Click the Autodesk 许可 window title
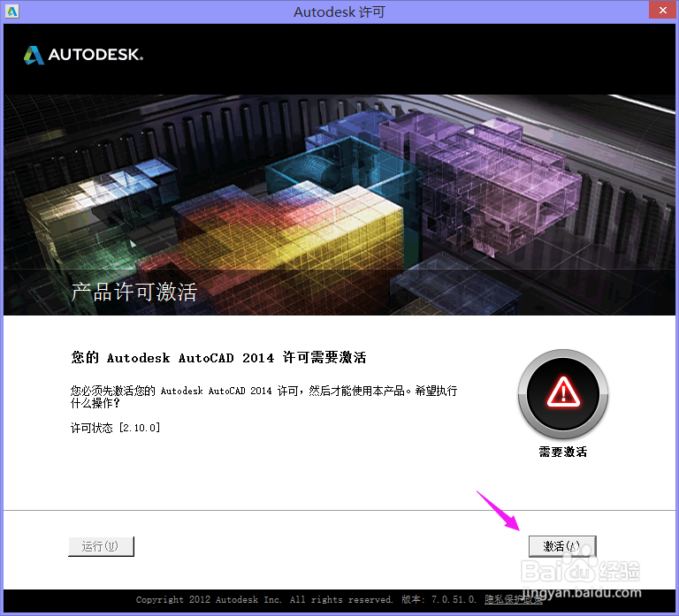This screenshot has width=679, height=616. point(339,11)
